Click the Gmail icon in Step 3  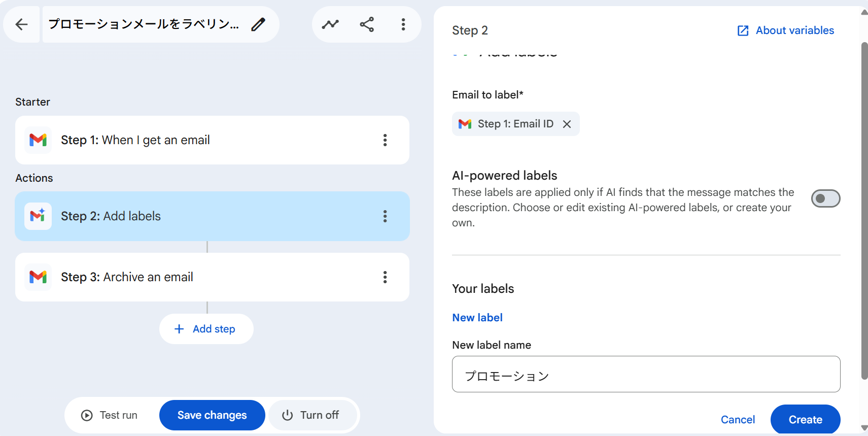coord(38,277)
